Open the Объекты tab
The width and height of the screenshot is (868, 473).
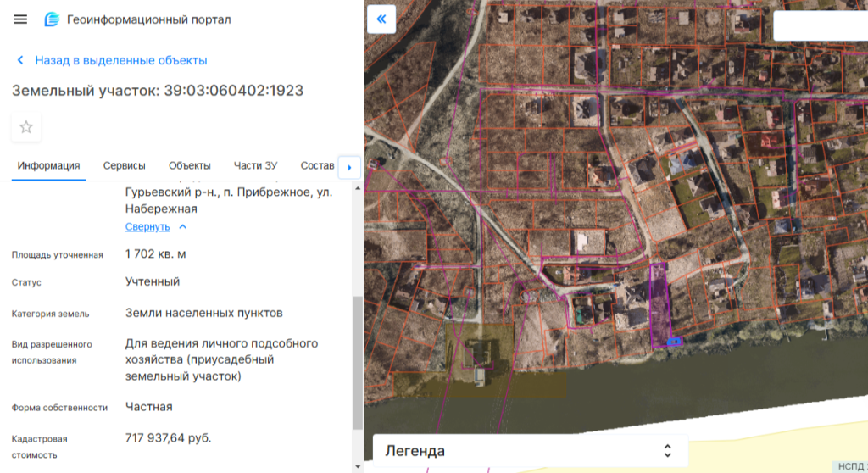(x=189, y=166)
